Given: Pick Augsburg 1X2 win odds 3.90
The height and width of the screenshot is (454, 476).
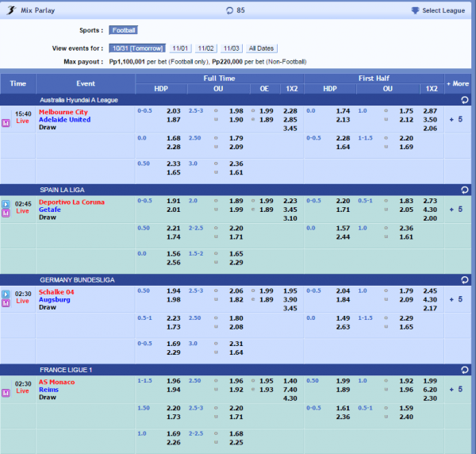Looking at the screenshot, I should tap(290, 299).
